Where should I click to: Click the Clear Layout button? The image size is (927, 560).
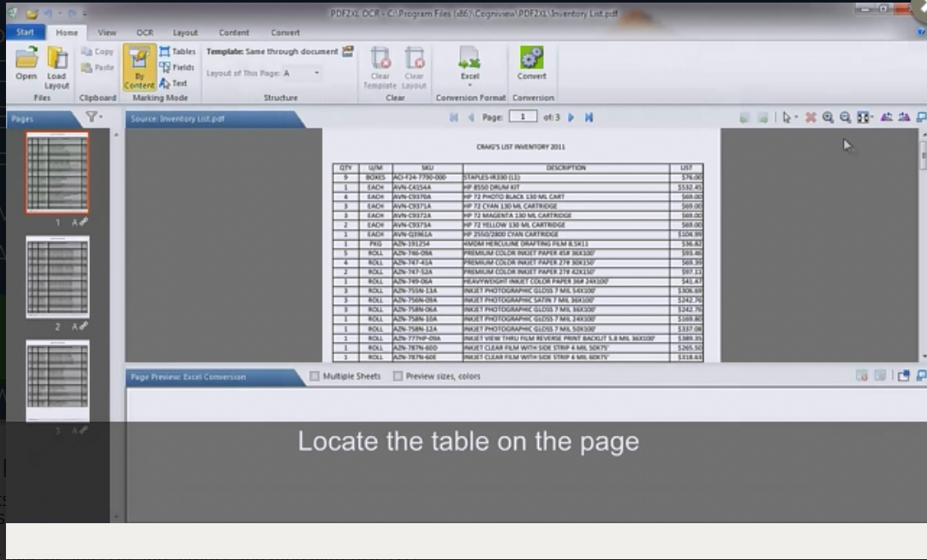pos(414,68)
